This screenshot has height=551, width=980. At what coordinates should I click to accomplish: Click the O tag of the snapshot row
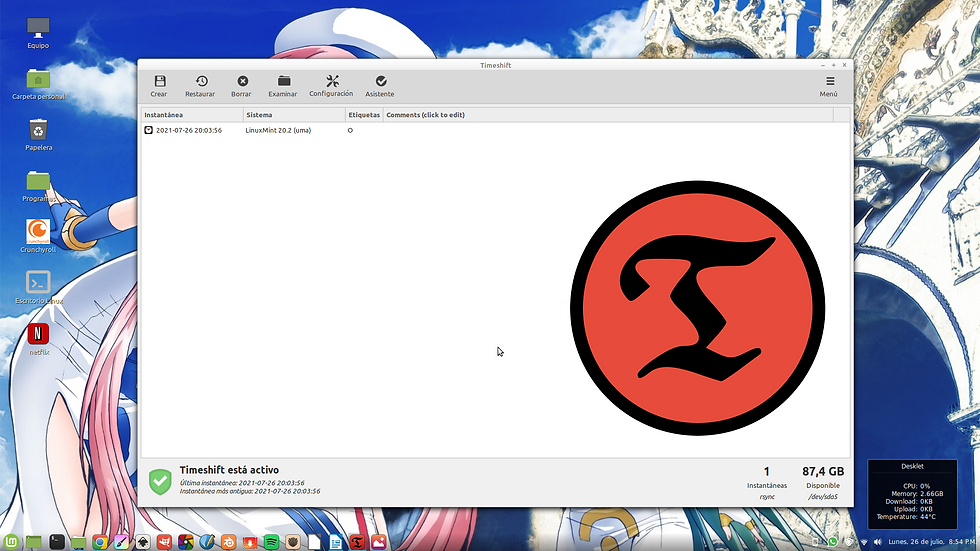click(350, 130)
